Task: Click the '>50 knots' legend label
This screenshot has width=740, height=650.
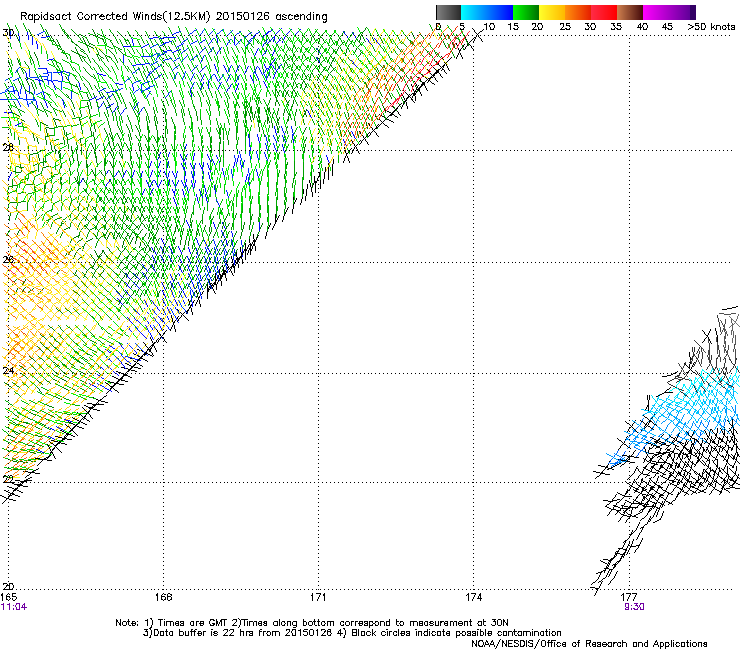Action: (x=711, y=27)
